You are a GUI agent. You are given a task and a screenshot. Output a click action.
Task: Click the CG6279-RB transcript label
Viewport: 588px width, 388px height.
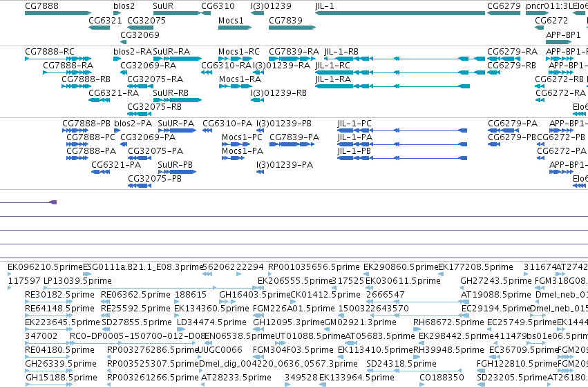click(511, 65)
